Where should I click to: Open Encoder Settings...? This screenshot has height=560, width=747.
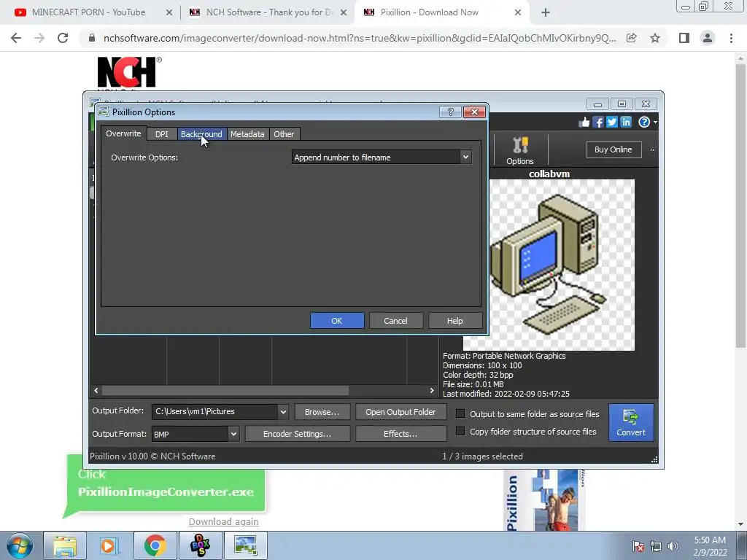pyautogui.click(x=298, y=434)
